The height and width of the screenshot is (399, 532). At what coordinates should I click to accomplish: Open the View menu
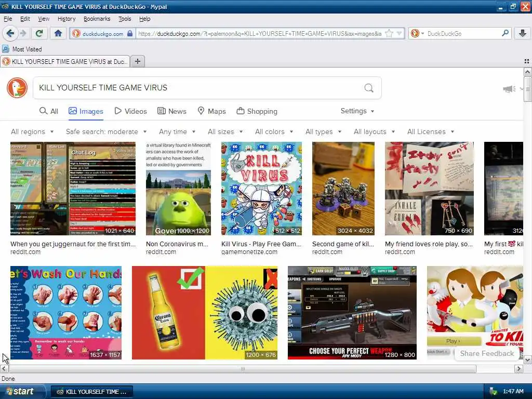[44, 19]
